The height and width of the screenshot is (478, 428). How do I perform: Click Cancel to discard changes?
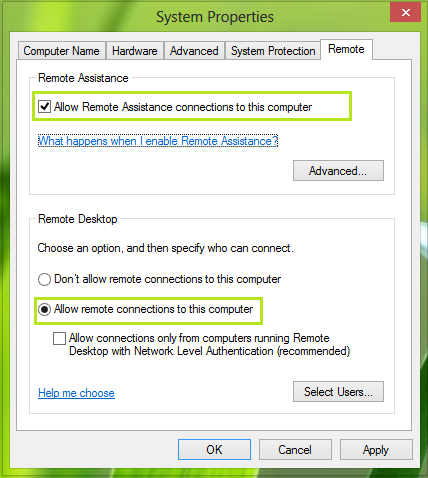tap(295, 450)
